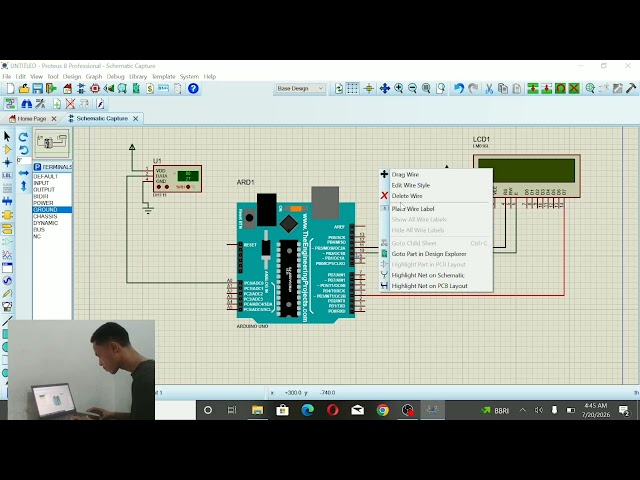640x480 pixels.
Task: Click the blue Undo arrow
Action: tap(459, 89)
